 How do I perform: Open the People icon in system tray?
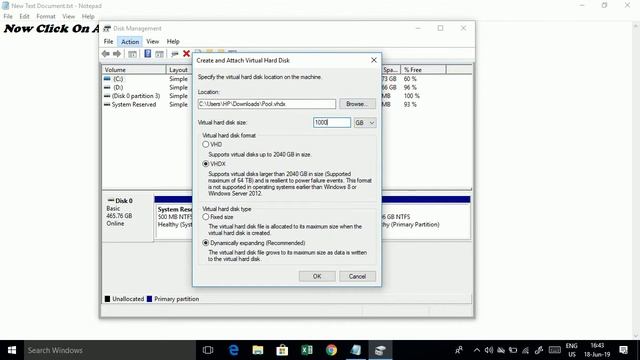coord(459,350)
